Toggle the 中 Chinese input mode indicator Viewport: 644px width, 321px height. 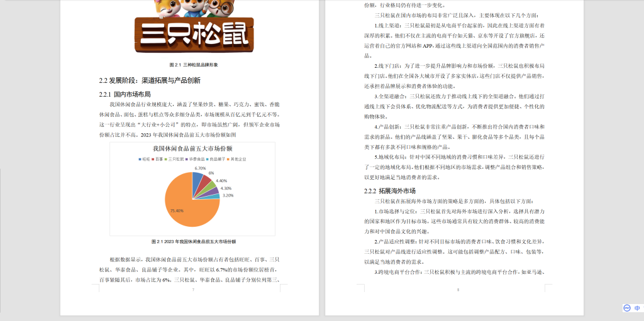coord(637,308)
